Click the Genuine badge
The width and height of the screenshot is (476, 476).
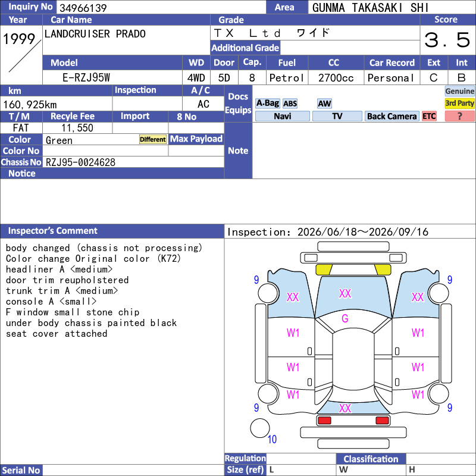[x=459, y=91]
